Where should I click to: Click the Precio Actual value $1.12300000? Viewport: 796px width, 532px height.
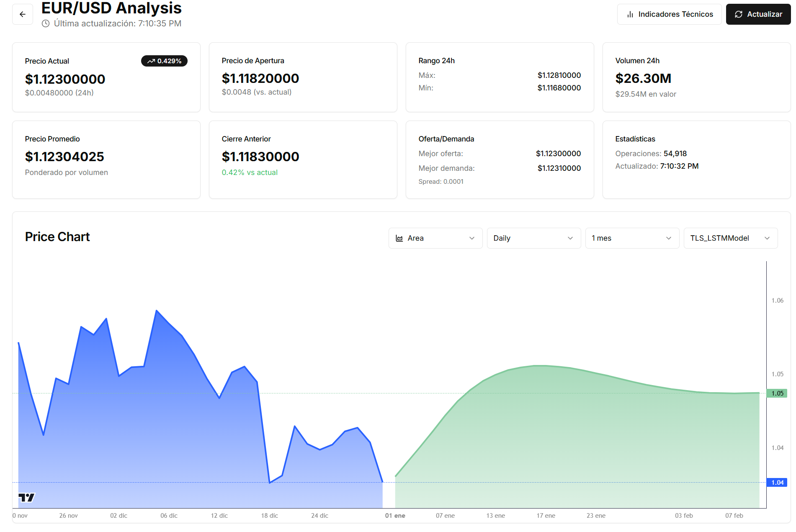(x=65, y=79)
